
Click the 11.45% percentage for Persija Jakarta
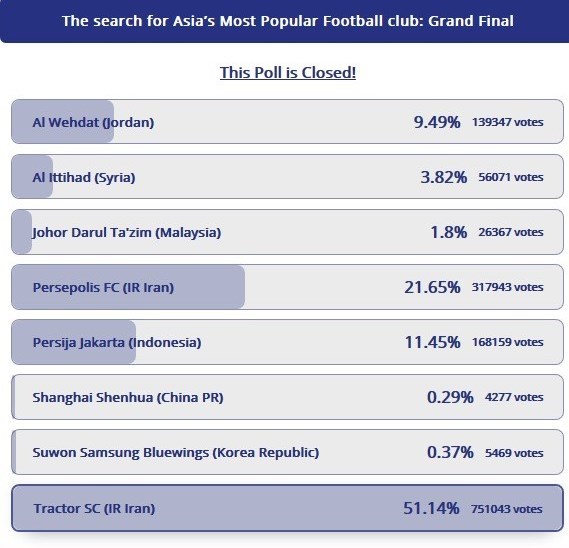tap(432, 342)
